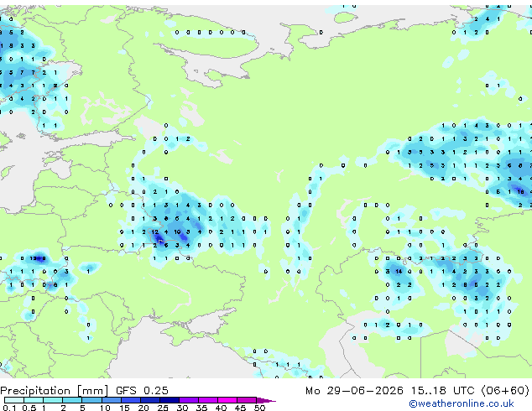Click the over-50 mm arrow tip of the legend

[x=266, y=400]
